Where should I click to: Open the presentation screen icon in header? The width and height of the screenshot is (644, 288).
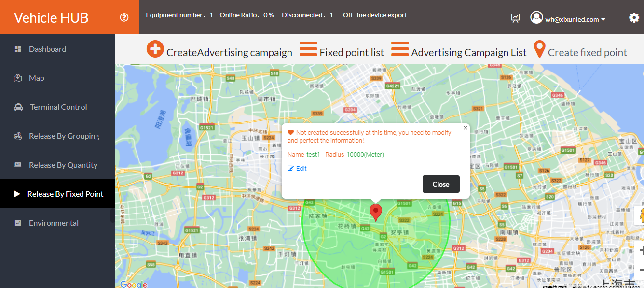pyautogui.click(x=515, y=18)
